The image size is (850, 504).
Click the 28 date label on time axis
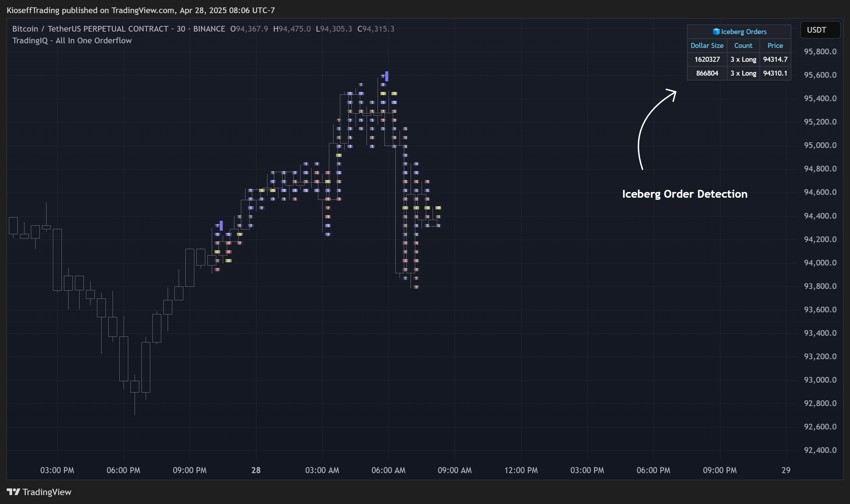coord(256,470)
